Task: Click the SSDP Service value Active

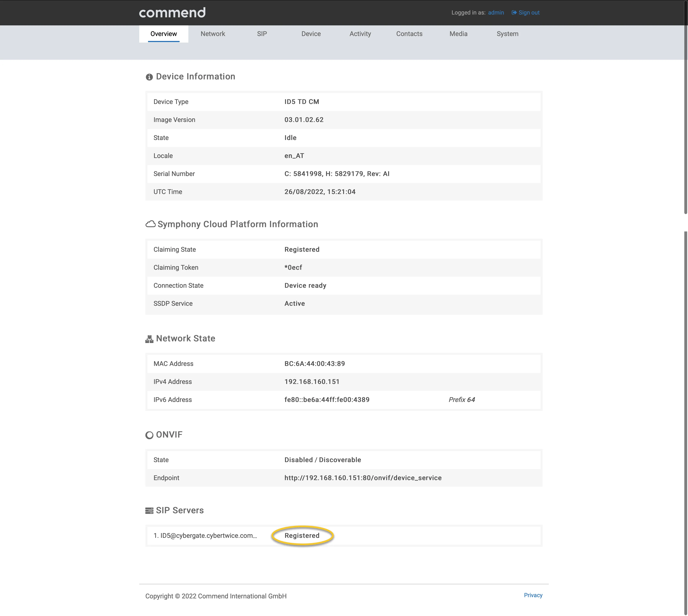Action: [294, 303]
